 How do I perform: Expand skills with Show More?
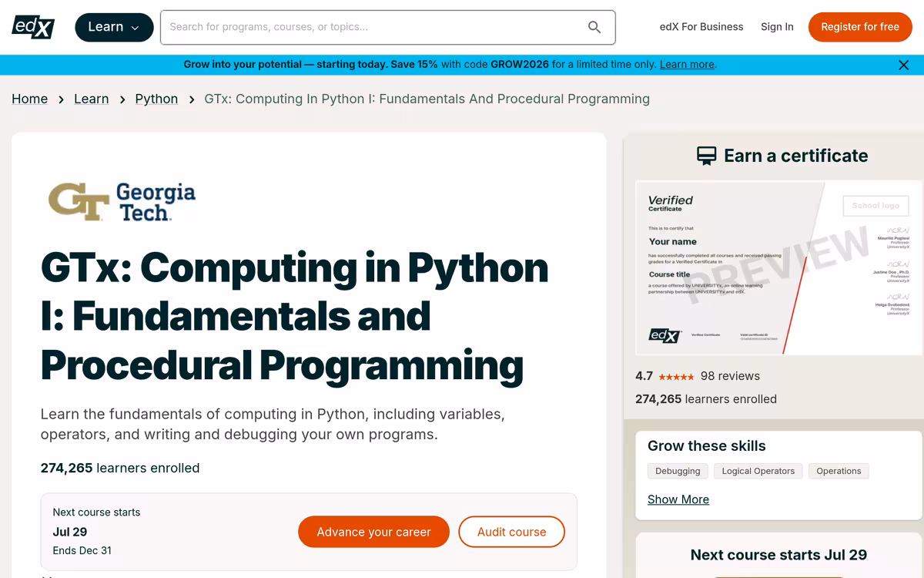tap(678, 499)
